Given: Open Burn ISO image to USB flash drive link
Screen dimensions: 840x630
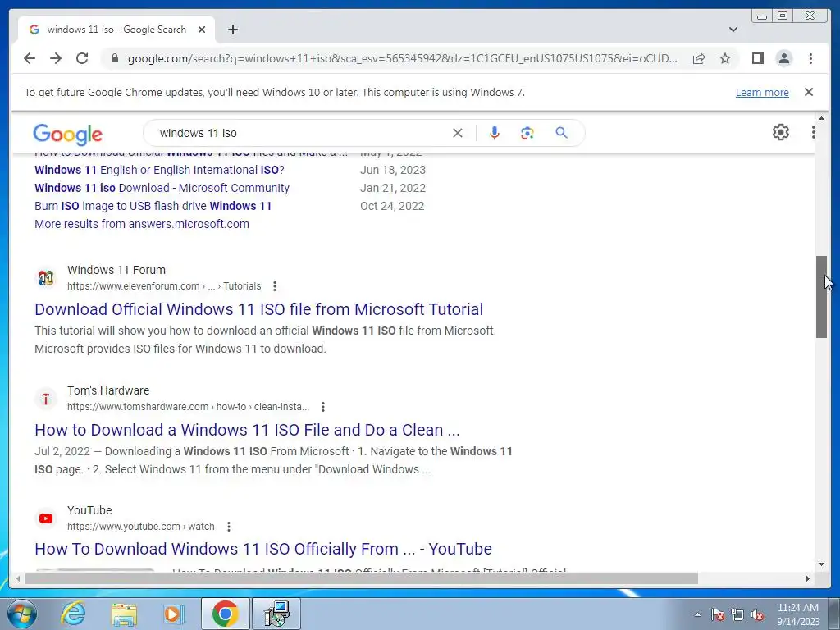Looking at the screenshot, I should click(153, 206).
